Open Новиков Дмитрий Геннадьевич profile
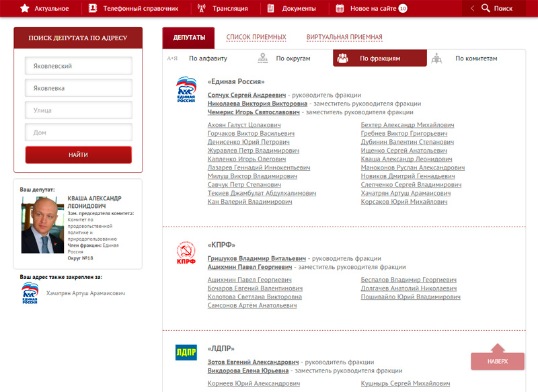538x392 pixels. (408, 176)
